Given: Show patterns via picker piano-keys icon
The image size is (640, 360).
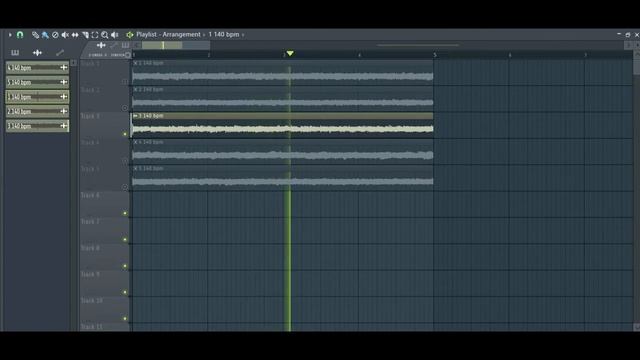Looking at the screenshot, I should 15,53.
